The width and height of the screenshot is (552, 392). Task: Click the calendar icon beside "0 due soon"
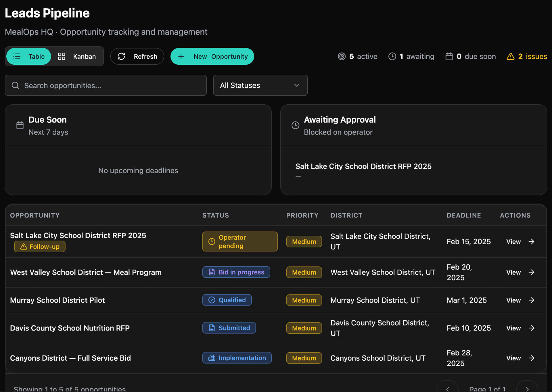coord(450,56)
